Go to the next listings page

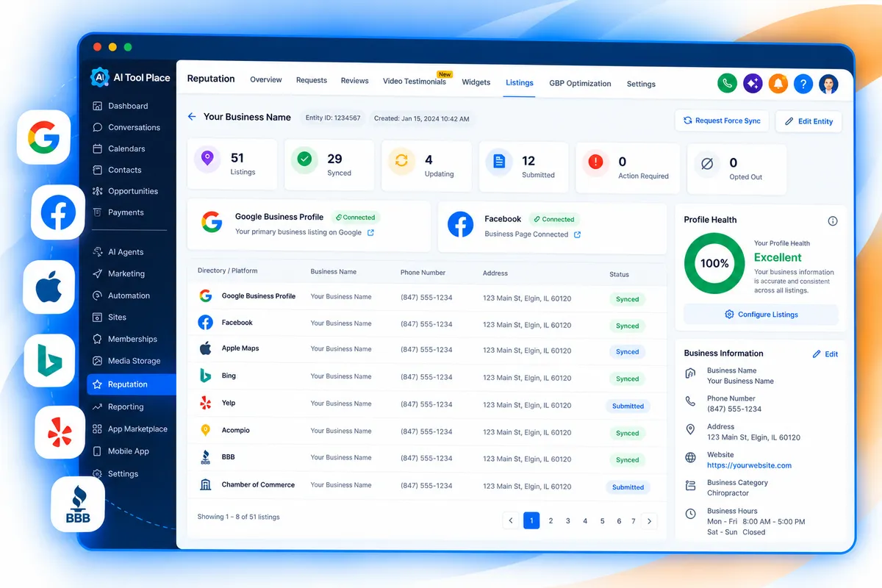click(x=649, y=521)
